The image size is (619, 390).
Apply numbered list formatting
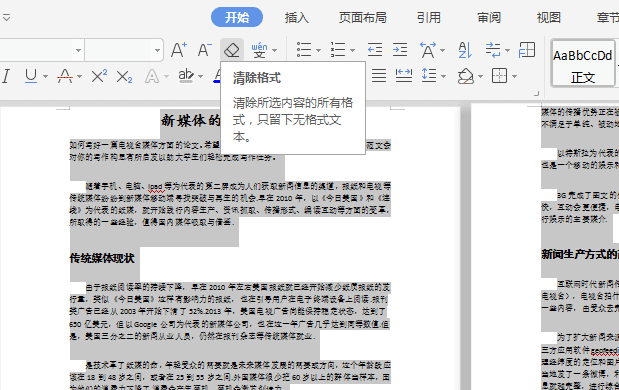(x=338, y=50)
